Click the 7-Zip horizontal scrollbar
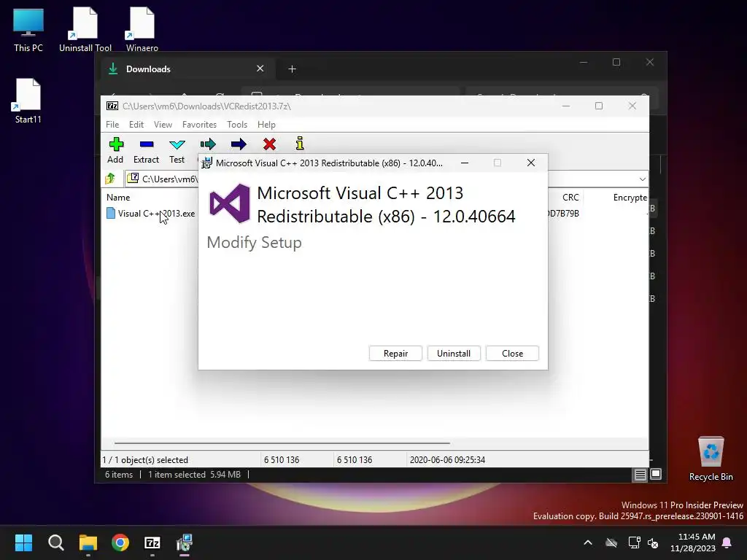The width and height of the screenshot is (747, 560). point(282,443)
